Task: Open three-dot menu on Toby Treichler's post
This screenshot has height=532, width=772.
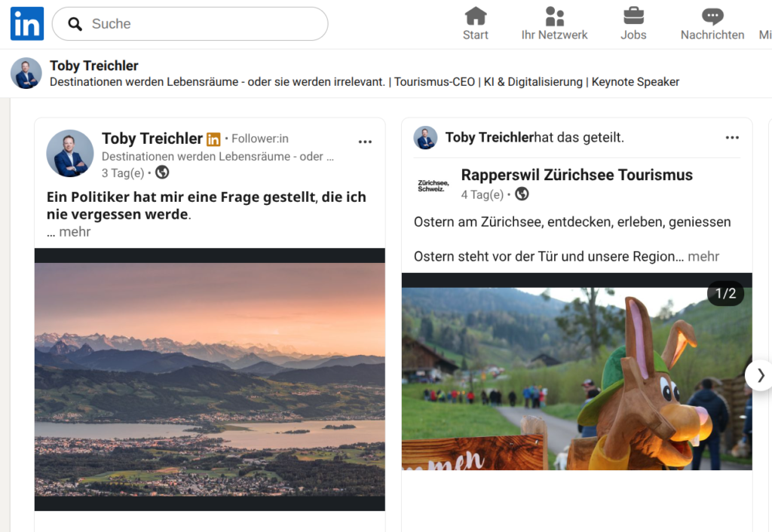Action: [x=365, y=142]
